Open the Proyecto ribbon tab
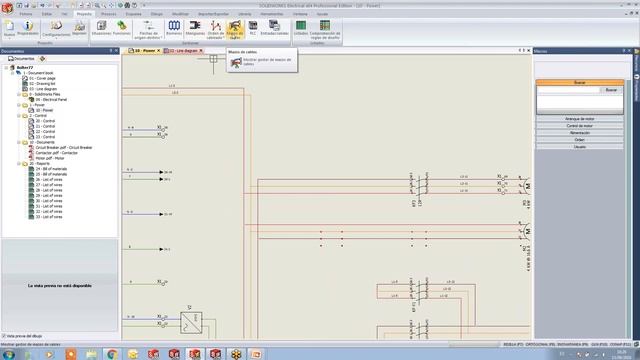Viewport: 640px width, 360px height. coord(84,14)
